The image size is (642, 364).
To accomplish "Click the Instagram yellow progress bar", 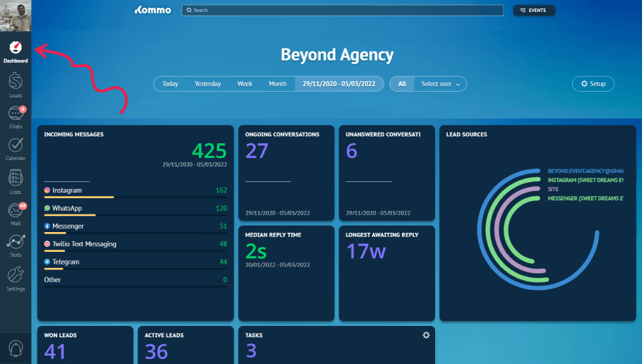I will (79, 197).
